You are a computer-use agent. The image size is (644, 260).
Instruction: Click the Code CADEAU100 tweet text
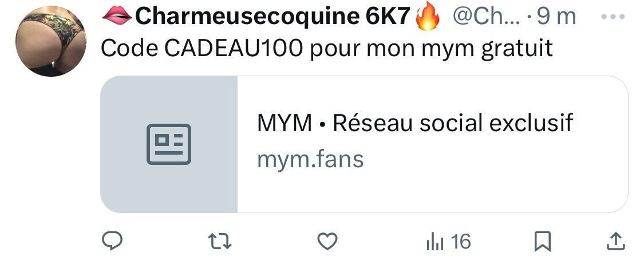click(326, 49)
